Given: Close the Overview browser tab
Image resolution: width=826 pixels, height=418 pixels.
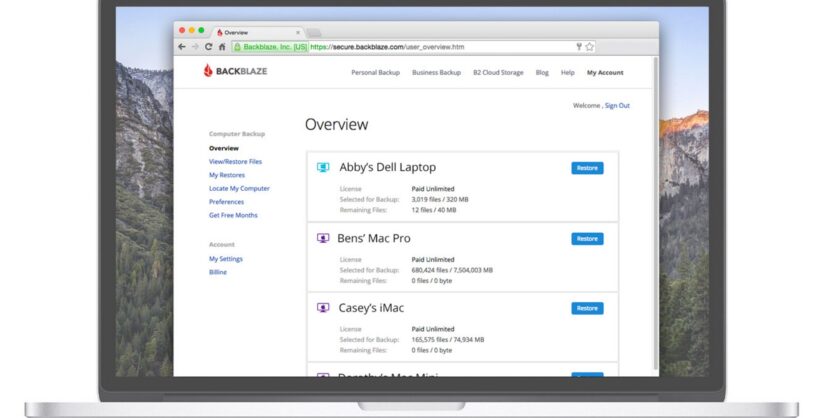Looking at the screenshot, I should click(x=298, y=33).
